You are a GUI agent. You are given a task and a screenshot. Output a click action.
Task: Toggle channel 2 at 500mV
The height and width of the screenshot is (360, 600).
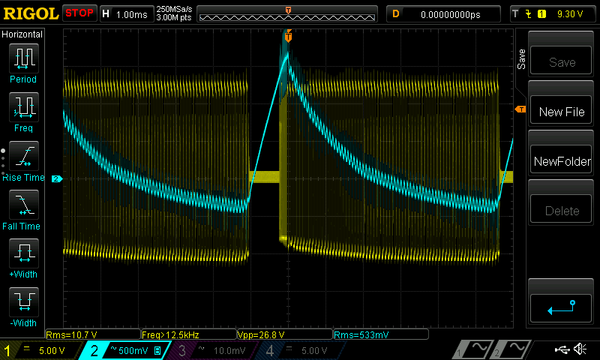(x=124, y=350)
